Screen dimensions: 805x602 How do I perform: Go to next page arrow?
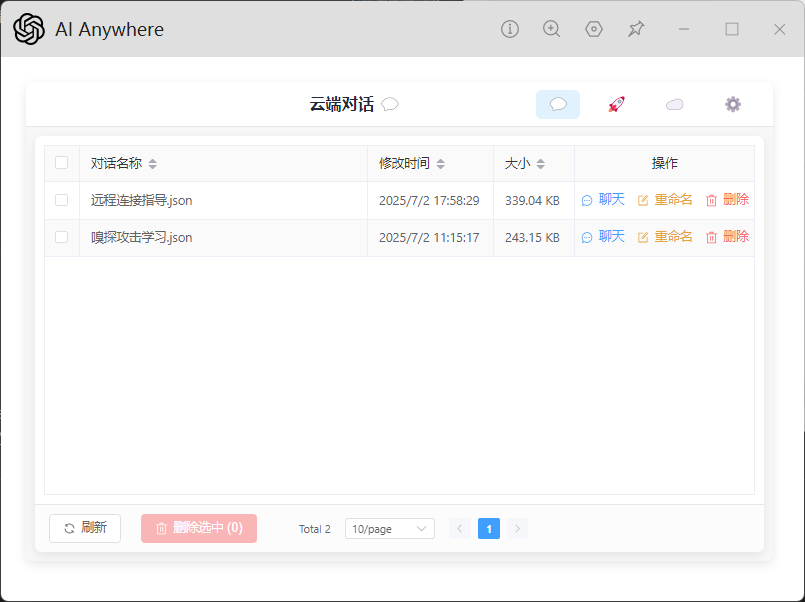click(x=518, y=529)
